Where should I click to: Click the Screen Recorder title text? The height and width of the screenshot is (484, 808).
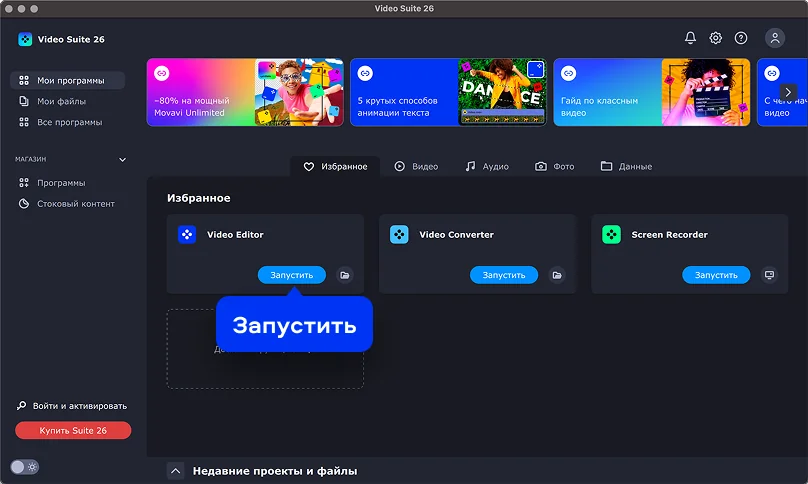tap(669, 235)
